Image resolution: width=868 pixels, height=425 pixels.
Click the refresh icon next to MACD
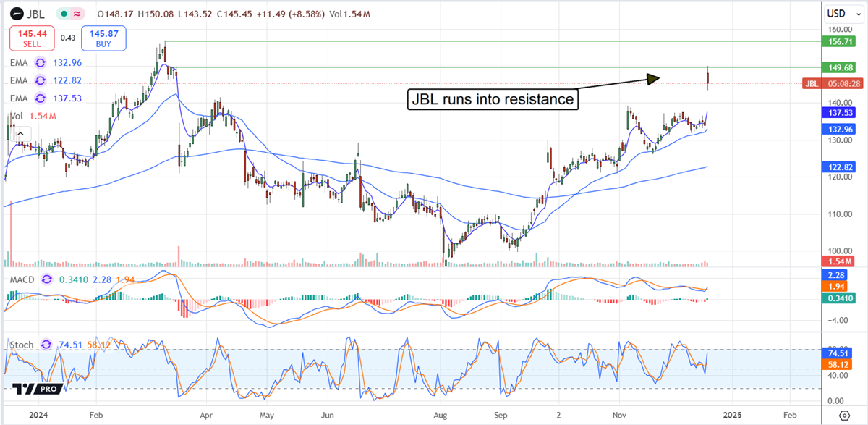(47, 279)
